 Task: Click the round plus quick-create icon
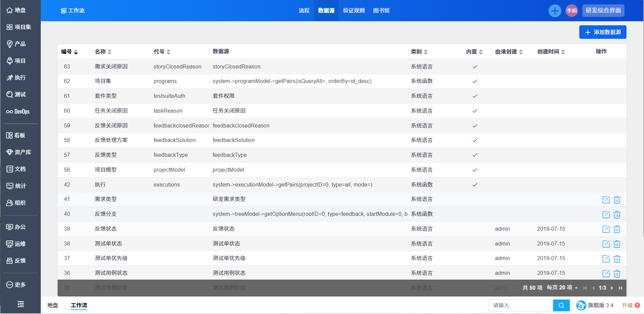coord(555,11)
